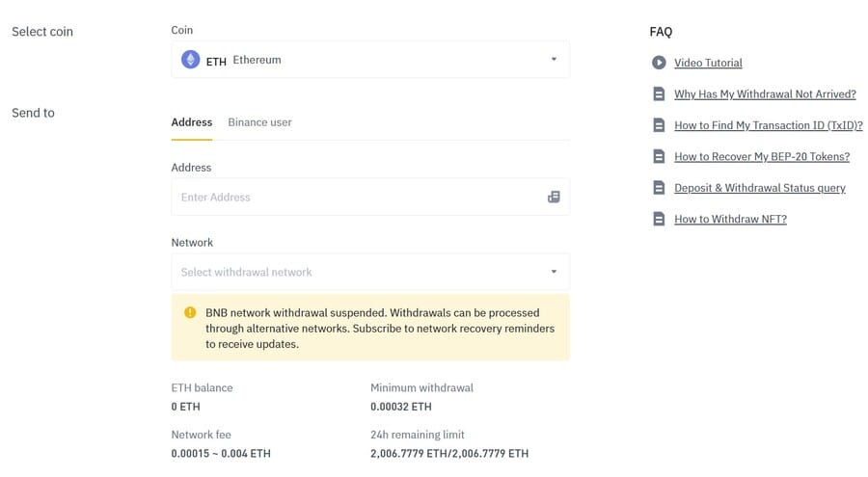This screenshot has width=868, height=477.
Task: Click the 0 ETH balance value
Action: click(185, 406)
